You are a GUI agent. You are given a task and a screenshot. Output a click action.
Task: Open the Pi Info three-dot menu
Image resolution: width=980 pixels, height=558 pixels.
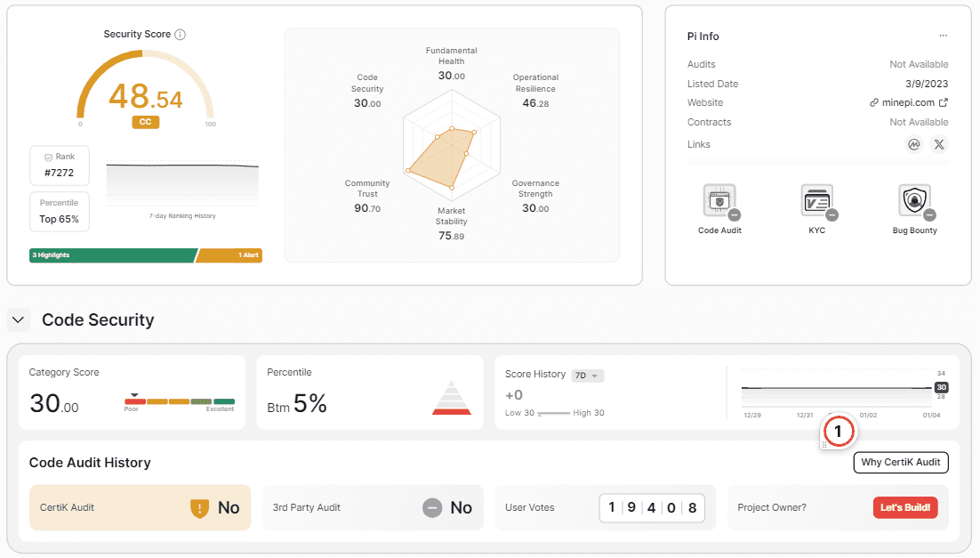(x=943, y=36)
